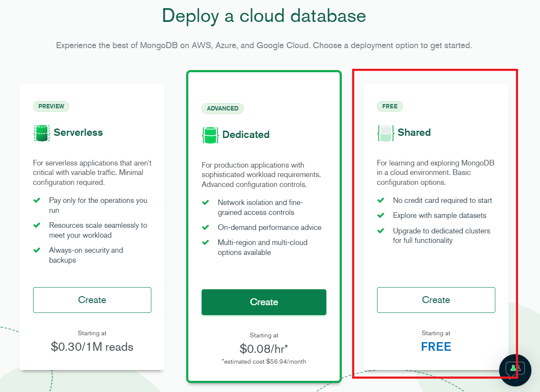Click the estimated cost $56.94/month note

pyautogui.click(x=264, y=361)
